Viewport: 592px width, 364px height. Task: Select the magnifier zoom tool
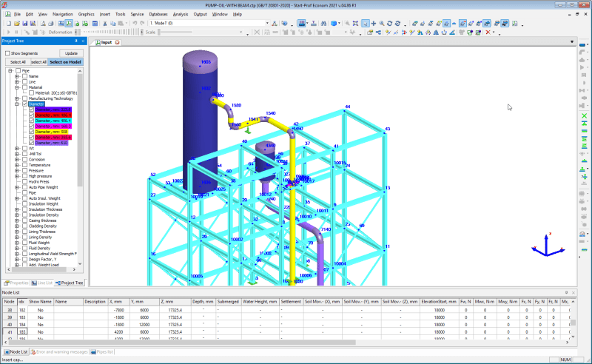point(382,24)
